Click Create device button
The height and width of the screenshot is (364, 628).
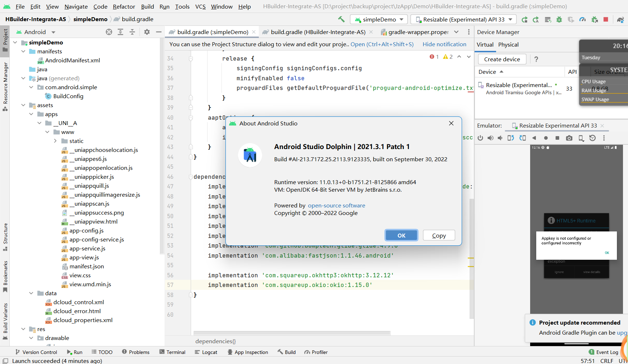pyautogui.click(x=502, y=59)
